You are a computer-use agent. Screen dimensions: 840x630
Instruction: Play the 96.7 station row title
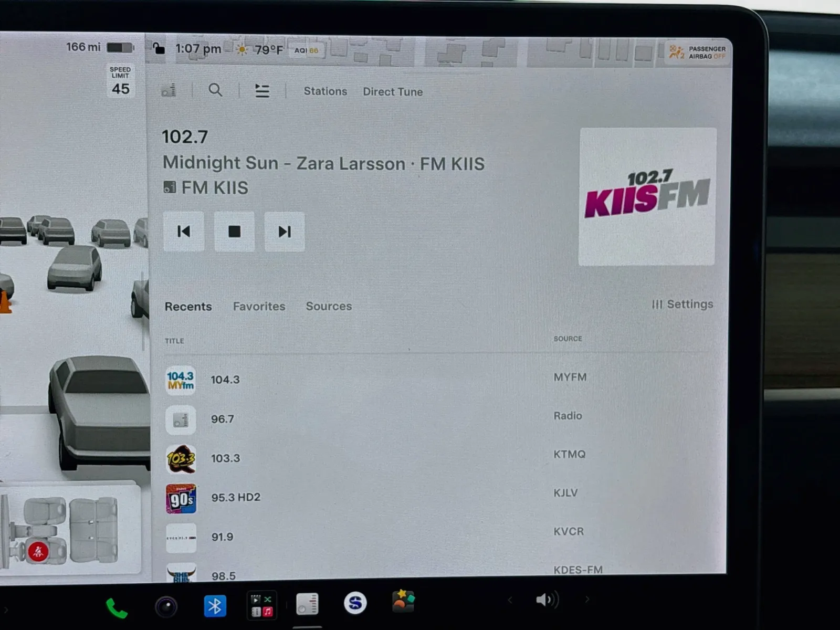(223, 419)
